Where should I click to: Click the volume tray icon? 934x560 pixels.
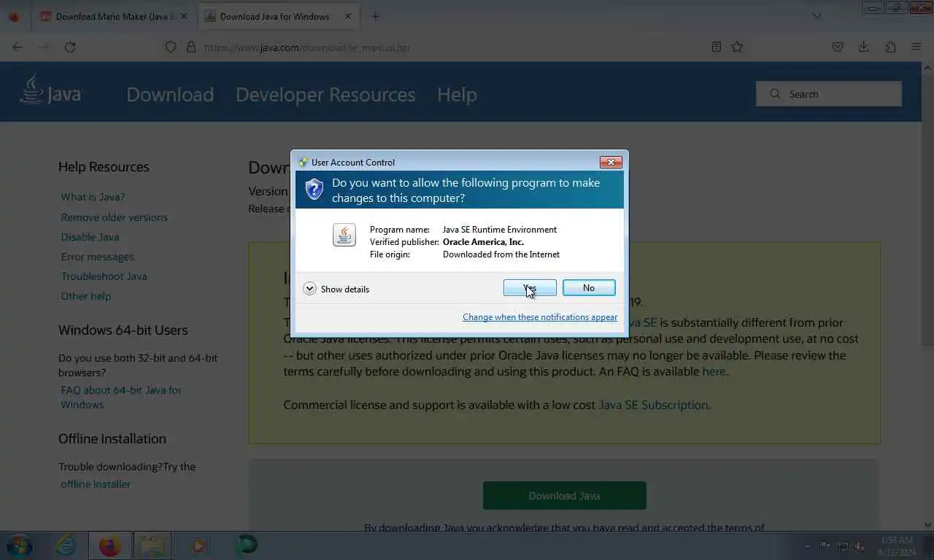pos(860,546)
